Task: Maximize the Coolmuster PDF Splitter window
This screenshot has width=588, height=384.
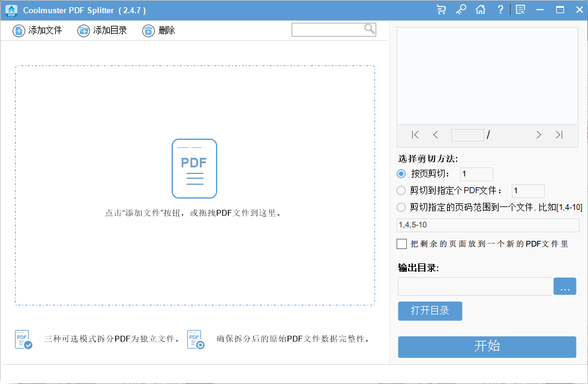Action: 560,10
